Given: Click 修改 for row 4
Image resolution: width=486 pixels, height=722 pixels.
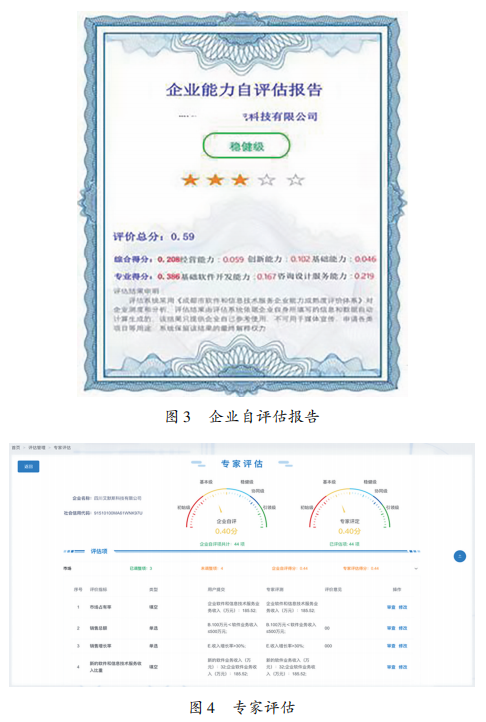Looking at the screenshot, I should (x=403, y=667).
